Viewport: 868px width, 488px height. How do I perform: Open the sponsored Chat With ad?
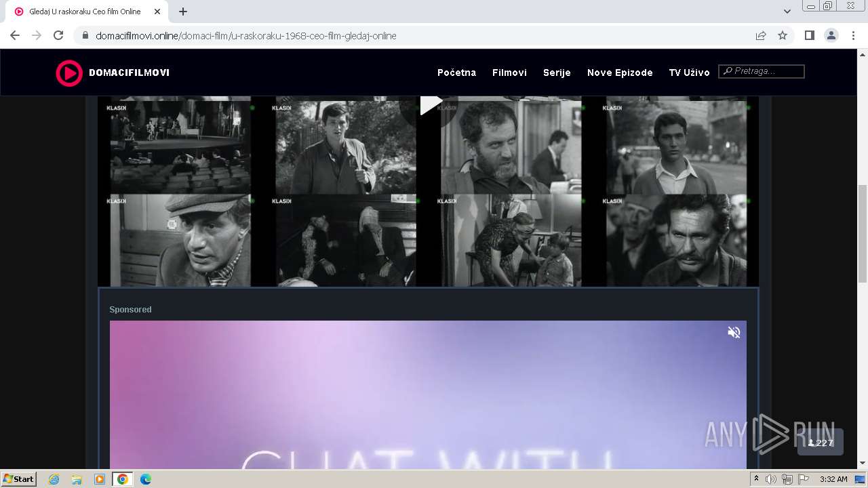(428, 394)
